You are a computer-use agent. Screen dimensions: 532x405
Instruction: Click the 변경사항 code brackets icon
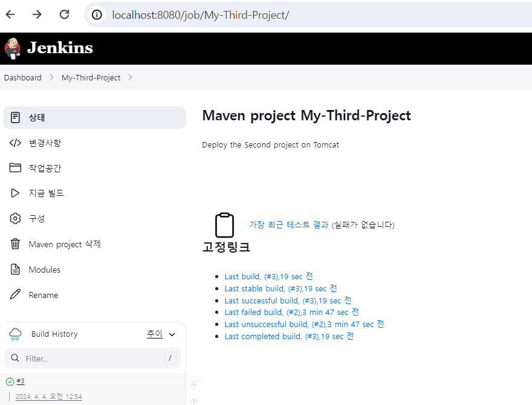click(x=15, y=143)
